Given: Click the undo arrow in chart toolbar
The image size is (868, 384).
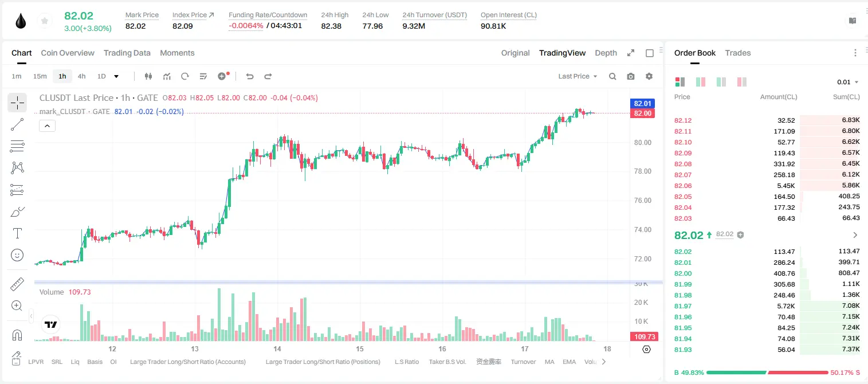Looking at the screenshot, I should [249, 76].
